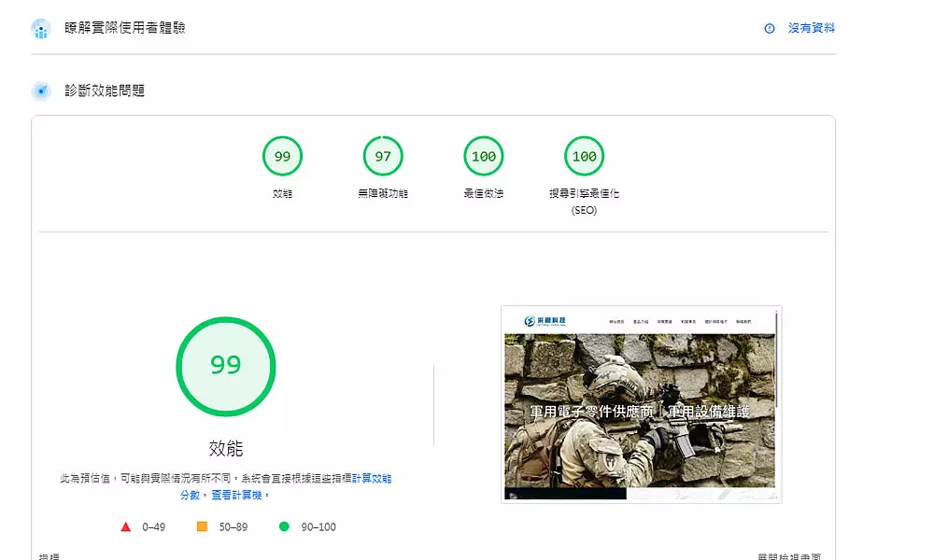This screenshot has width=934, height=560.
Task: Click the diagnose icon beside 診斷效能問題
Action: coord(40,91)
